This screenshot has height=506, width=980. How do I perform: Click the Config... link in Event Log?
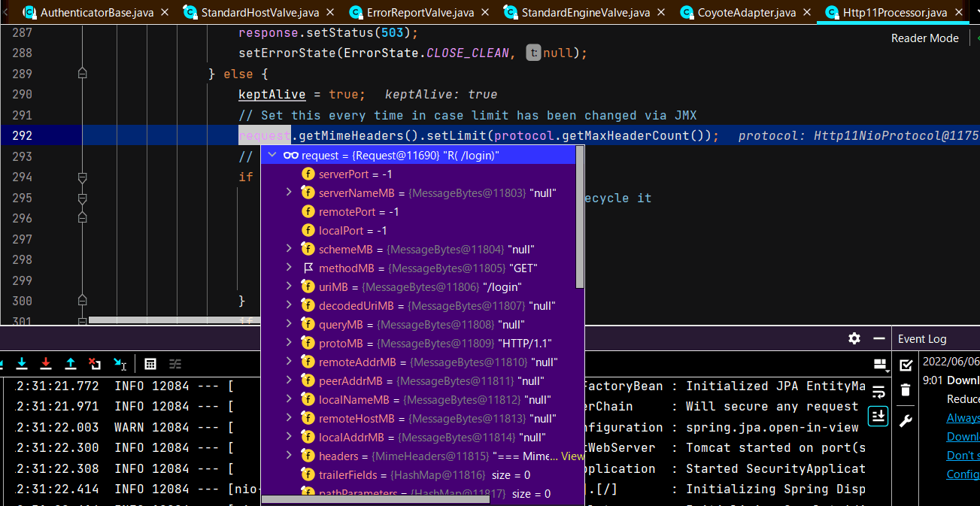pos(963,474)
